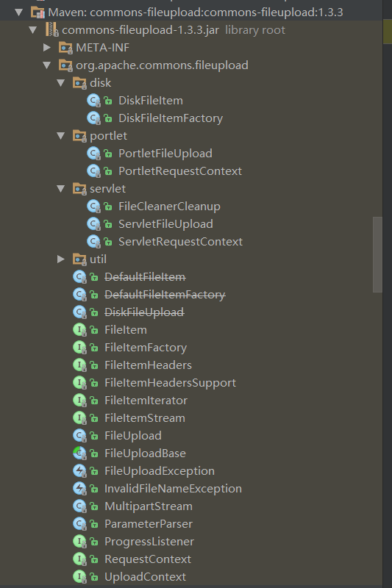The height and width of the screenshot is (588, 392).
Task: Select the FileUpload class
Action: (133, 436)
